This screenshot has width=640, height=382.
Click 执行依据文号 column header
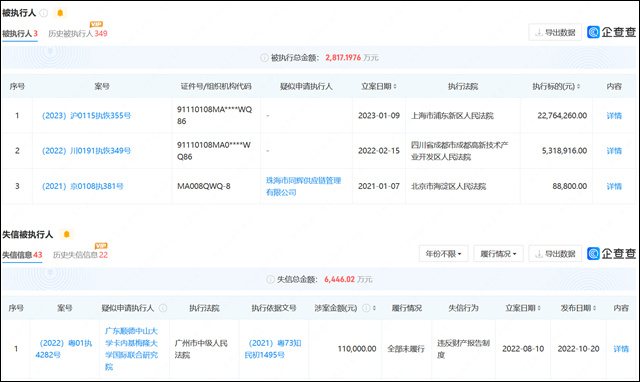pos(274,308)
